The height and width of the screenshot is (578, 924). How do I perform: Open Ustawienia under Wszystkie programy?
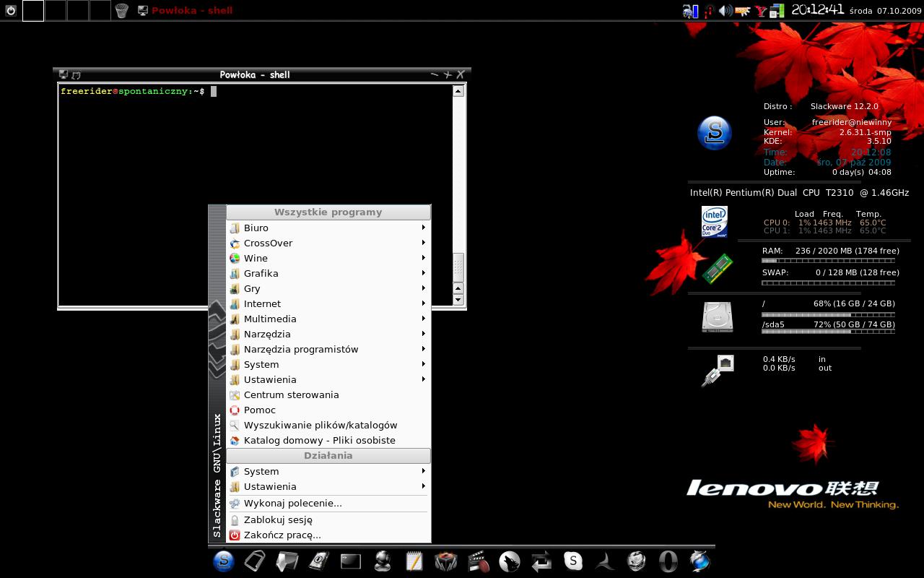328,379
